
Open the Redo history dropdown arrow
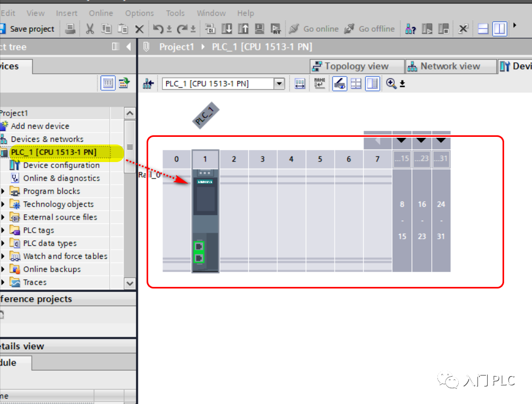point(192,29)
